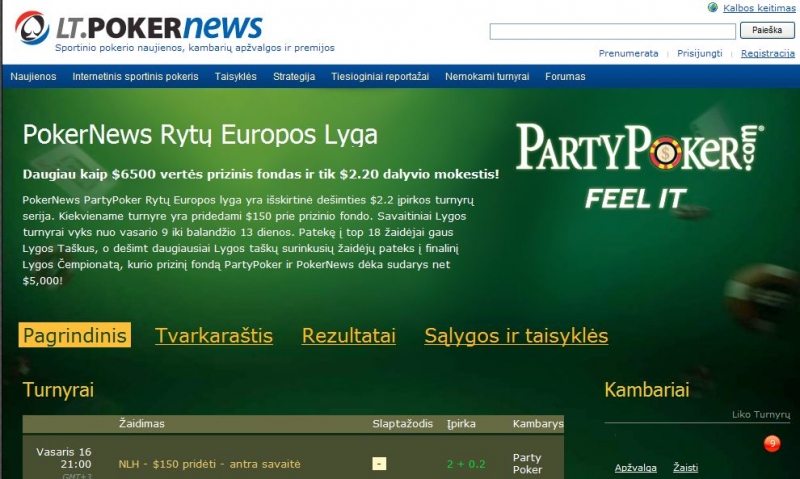800x479 pixels.
Task: Open the Kalbos keitimas language link
Action: [759, 8]
